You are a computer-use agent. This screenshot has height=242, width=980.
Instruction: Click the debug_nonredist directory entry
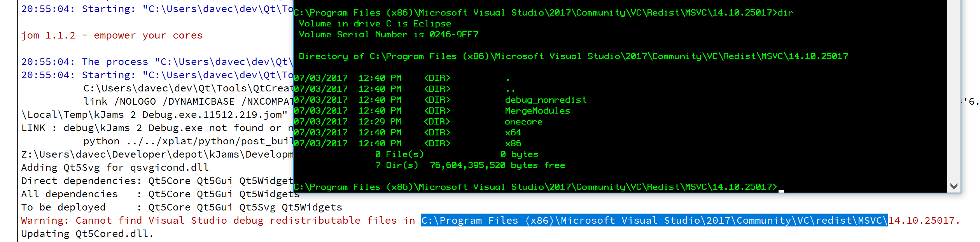tap(545, 100)
